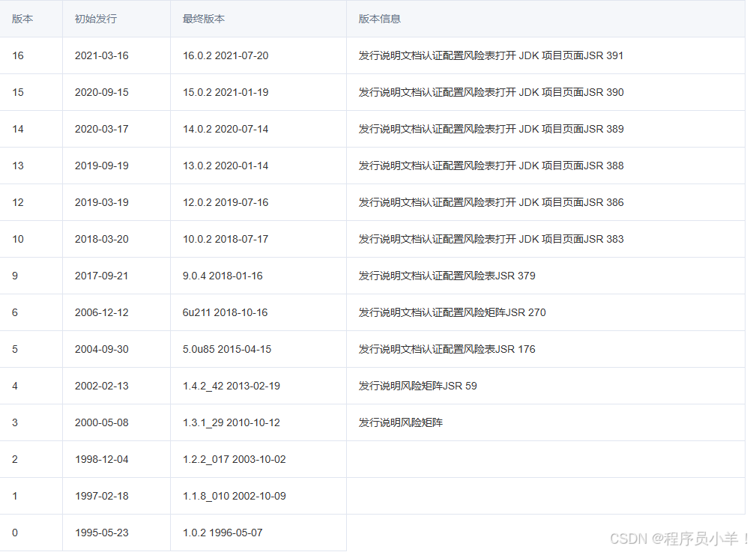Screen dimensions: 756x552
Task: Select the date 2019-09-19
Action: click(102, 166)
